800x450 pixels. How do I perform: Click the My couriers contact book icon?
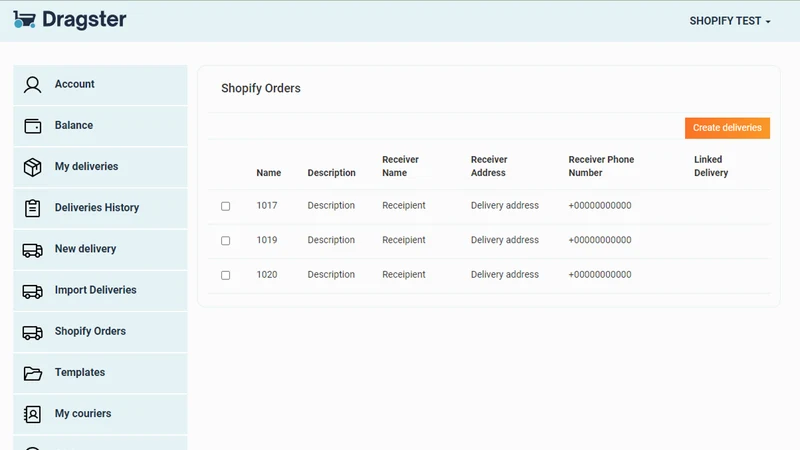[x=33, y=414]
